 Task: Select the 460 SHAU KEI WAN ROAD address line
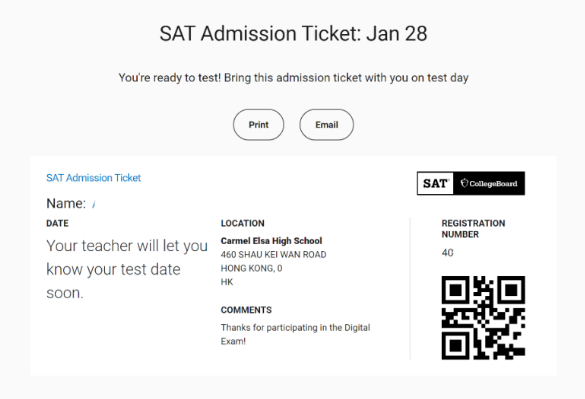(x=273, y=255)
